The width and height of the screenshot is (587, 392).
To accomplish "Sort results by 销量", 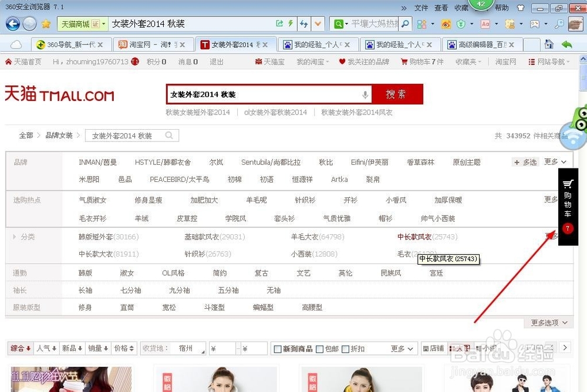I will click(x=98, y=349).
